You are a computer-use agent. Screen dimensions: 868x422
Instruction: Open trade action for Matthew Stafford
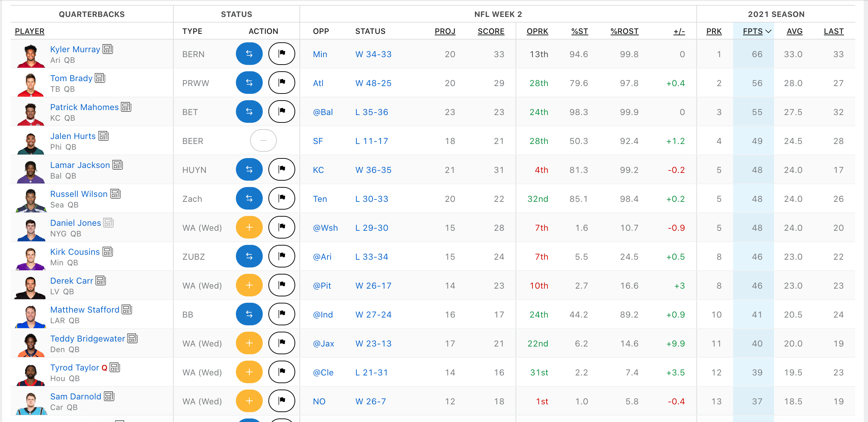click(x=249, y=314)
